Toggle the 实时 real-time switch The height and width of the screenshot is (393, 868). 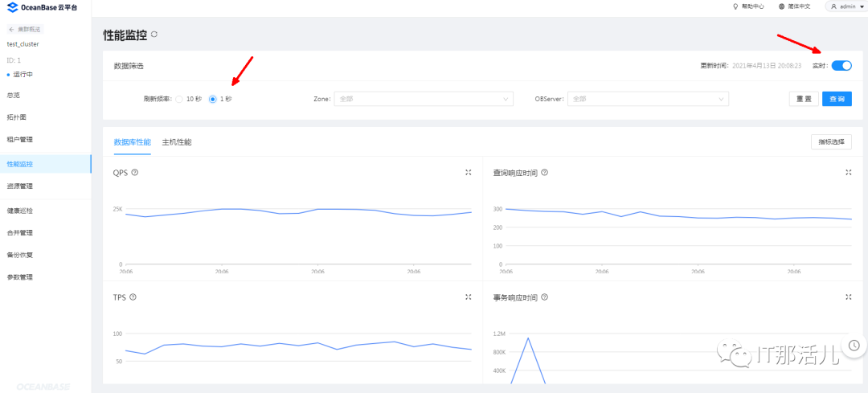841,66
